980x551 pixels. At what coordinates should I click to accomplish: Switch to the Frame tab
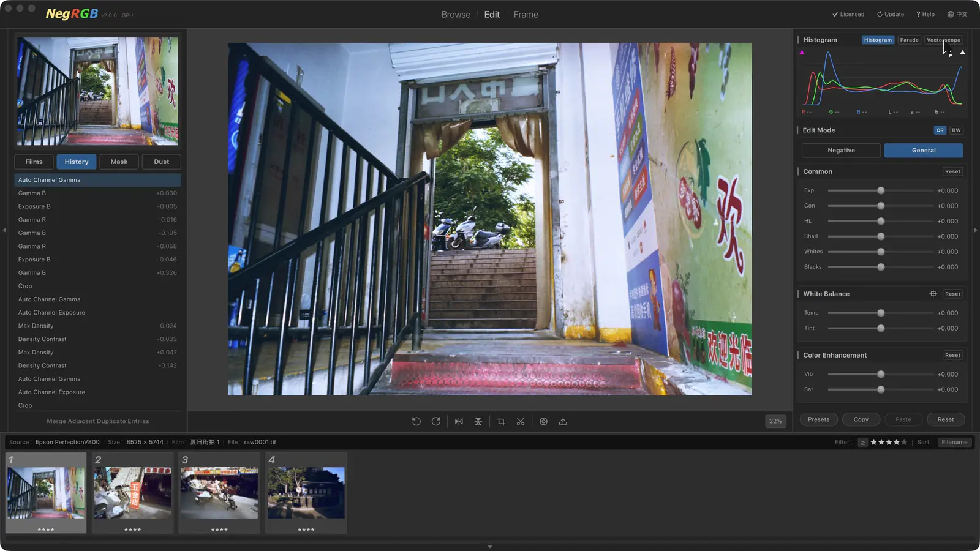(x=526, y=15)
